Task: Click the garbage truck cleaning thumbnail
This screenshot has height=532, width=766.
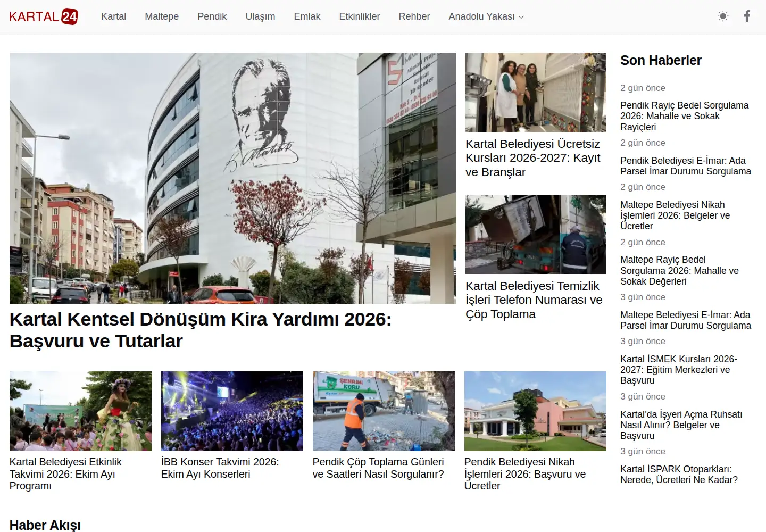Action: click(x=536, y=234)
